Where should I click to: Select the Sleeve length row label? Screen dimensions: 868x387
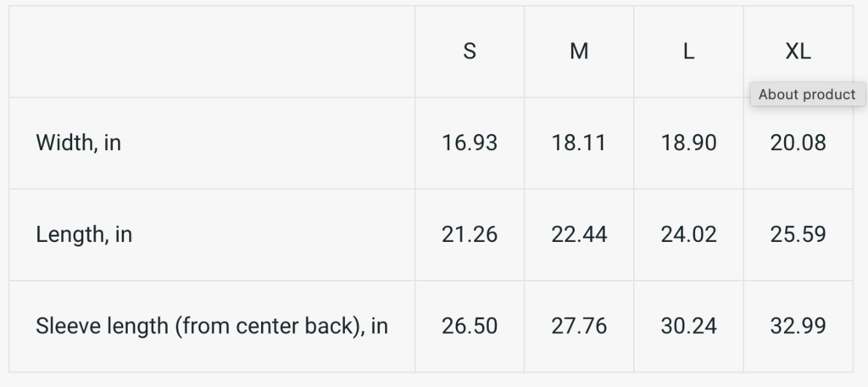pyautogui.click(x=212, y=326)
